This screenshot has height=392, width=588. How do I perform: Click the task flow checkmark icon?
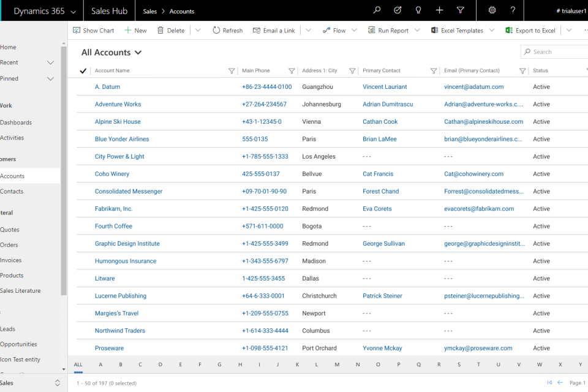click(398, 10)
